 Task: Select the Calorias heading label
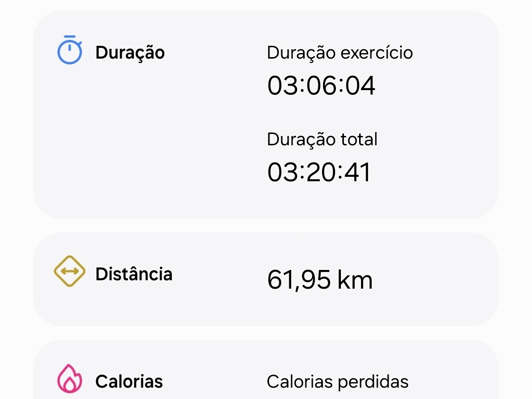click(x=129, y=381)
